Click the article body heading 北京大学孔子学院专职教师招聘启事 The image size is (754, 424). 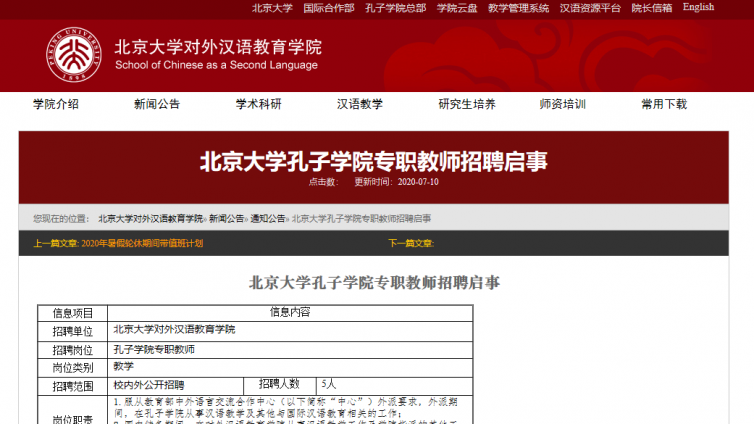coord(374,282)
